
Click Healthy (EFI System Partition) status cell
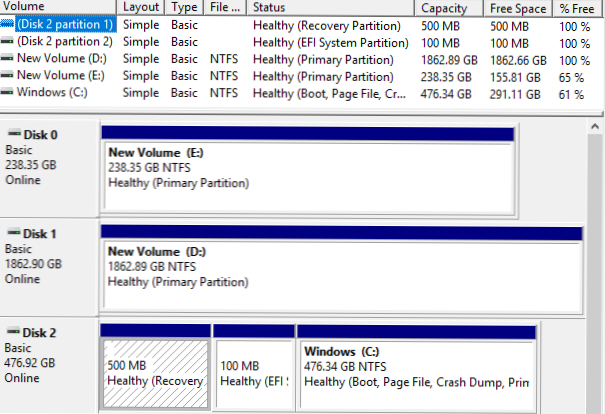point(331,42)
